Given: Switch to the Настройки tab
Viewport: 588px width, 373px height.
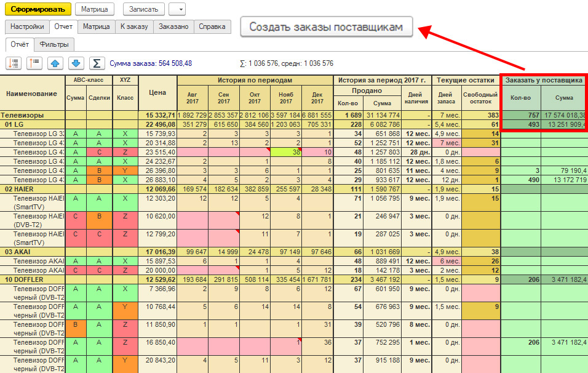Looking at the screenshot, I should tap(27, 26).
